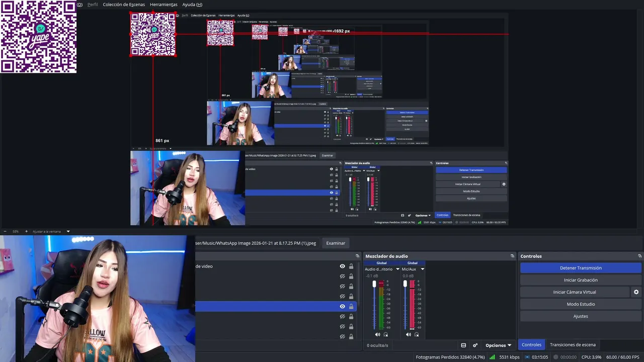Click the green signal bars status icon

(x=492, y=357)
